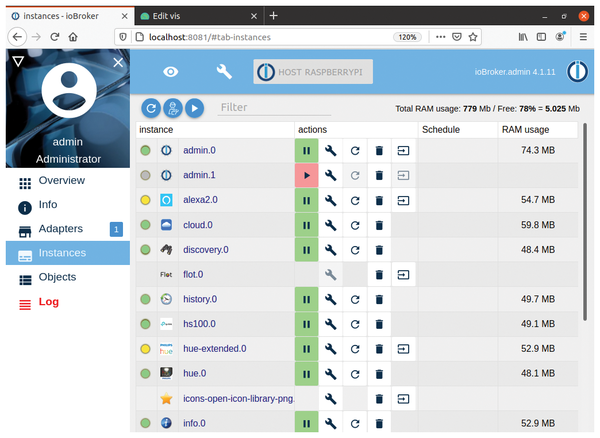Restart the admin.0 instance

[x=355, y=151]
